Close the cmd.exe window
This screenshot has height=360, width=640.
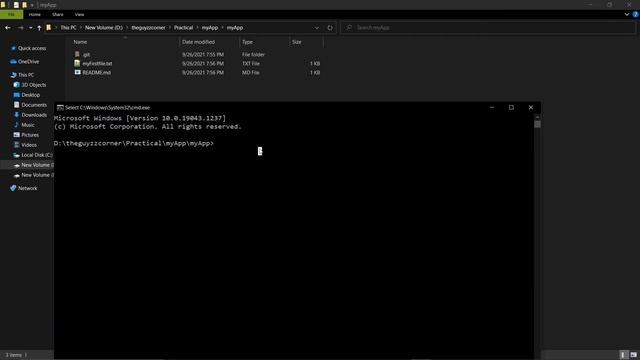click(x=531, y=107)
